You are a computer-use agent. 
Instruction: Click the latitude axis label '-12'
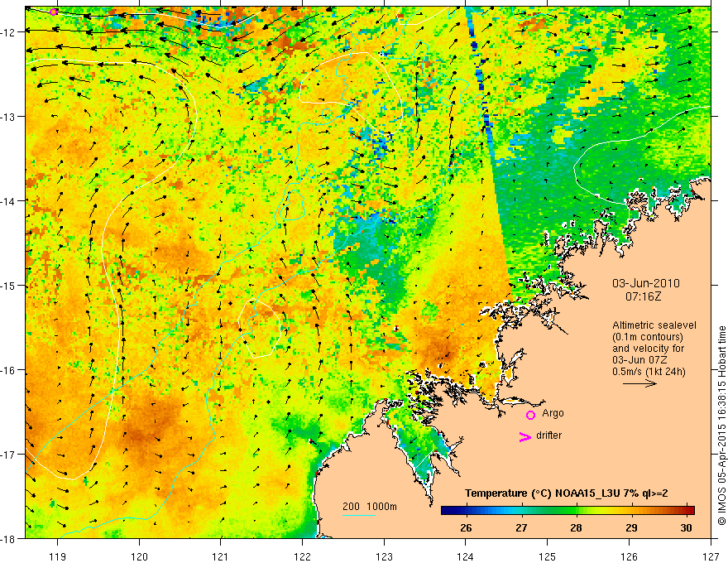click(x=9, y=32)
